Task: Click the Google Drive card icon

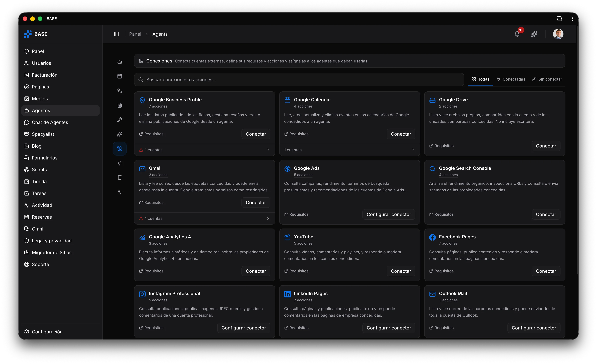Action: (432, 100)
